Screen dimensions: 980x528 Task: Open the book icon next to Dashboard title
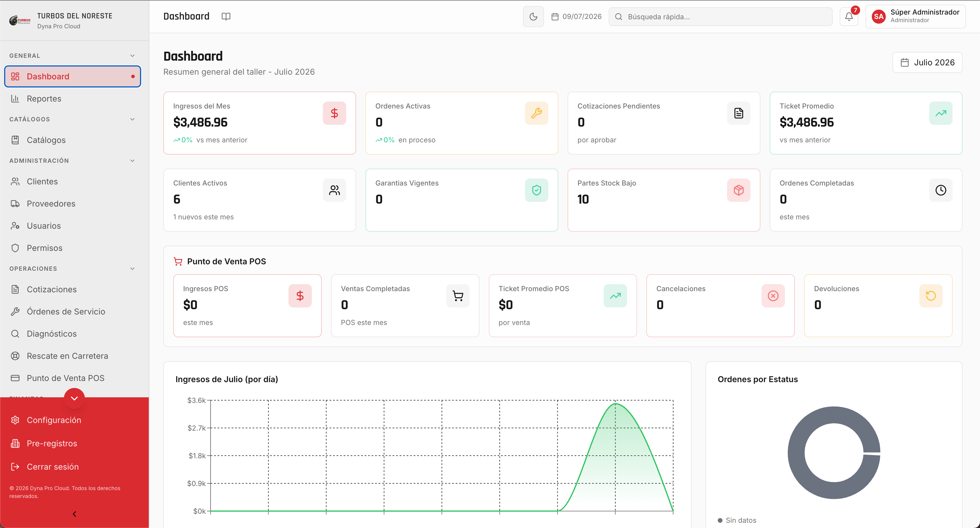tap(226, 16)
